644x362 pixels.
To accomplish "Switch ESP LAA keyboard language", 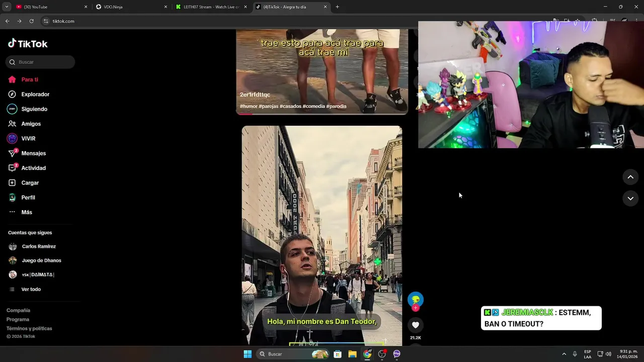I will [x=588, y=354].
